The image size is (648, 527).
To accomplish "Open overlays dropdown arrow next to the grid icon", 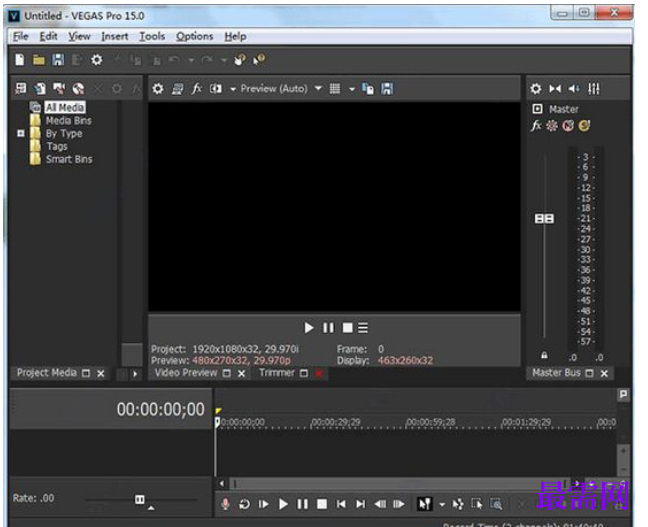I will tap(352, 89).
